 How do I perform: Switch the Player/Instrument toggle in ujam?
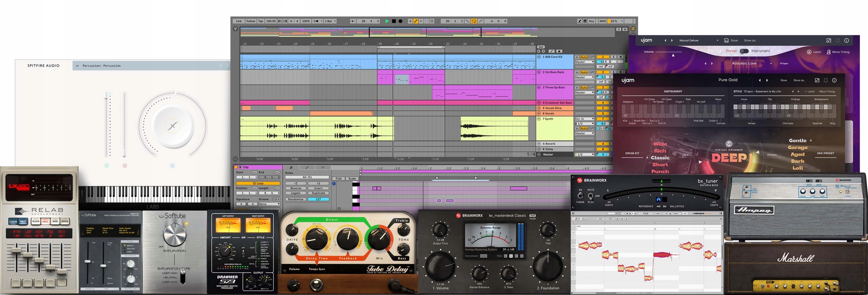pos(744,51)
